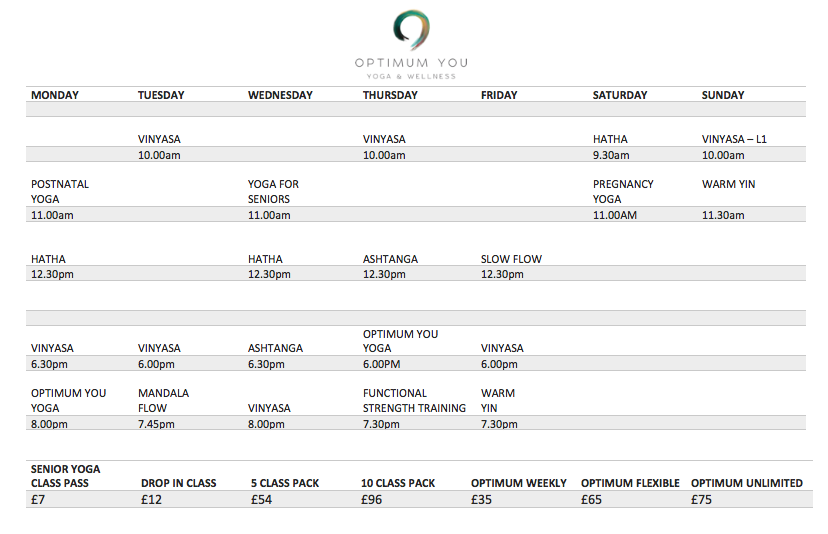Click Tuesday's 10.00am VINYASA class

click(159, 140)
